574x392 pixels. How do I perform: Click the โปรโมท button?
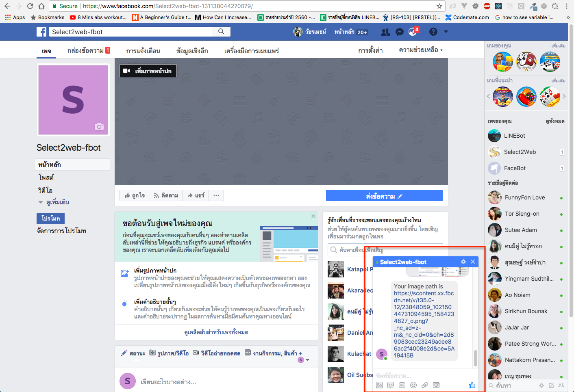(x=50, y=218)
